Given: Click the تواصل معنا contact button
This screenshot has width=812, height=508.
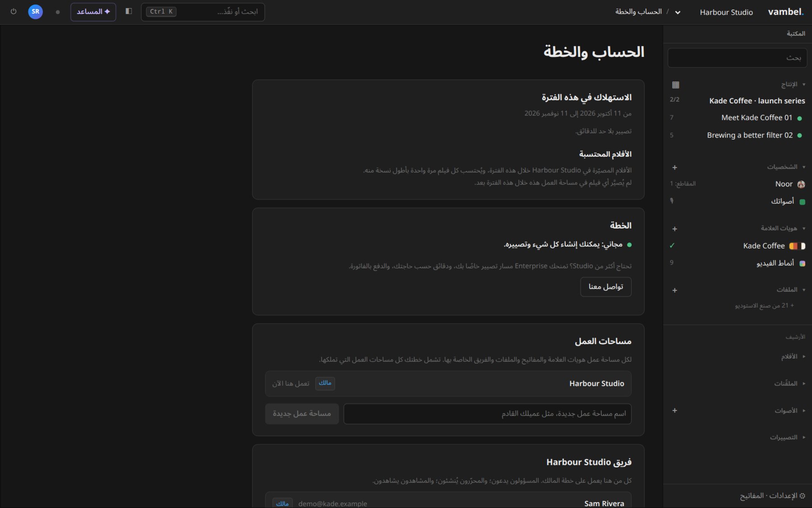Looking at the screenshot, I should point(606,287).
